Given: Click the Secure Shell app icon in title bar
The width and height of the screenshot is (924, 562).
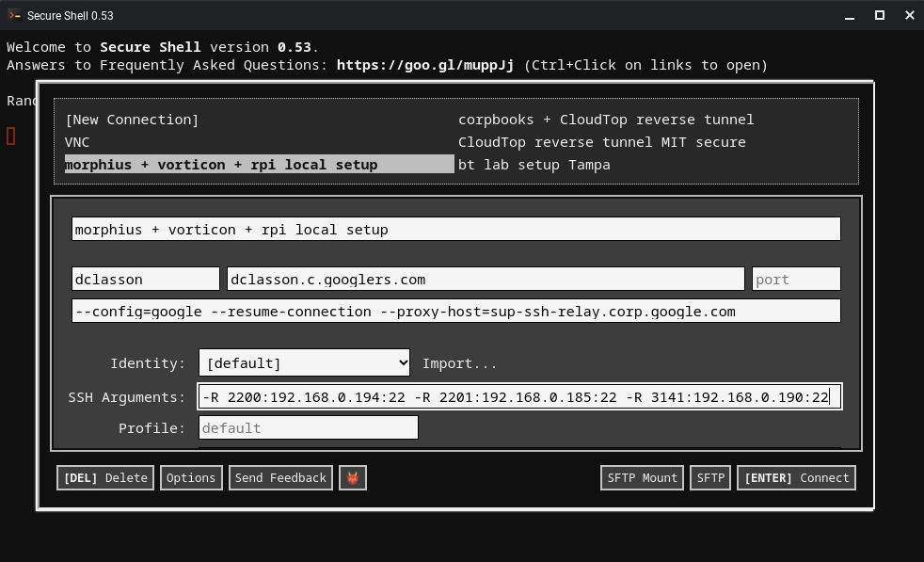Looking at the screenshot, I should point(14,15).
